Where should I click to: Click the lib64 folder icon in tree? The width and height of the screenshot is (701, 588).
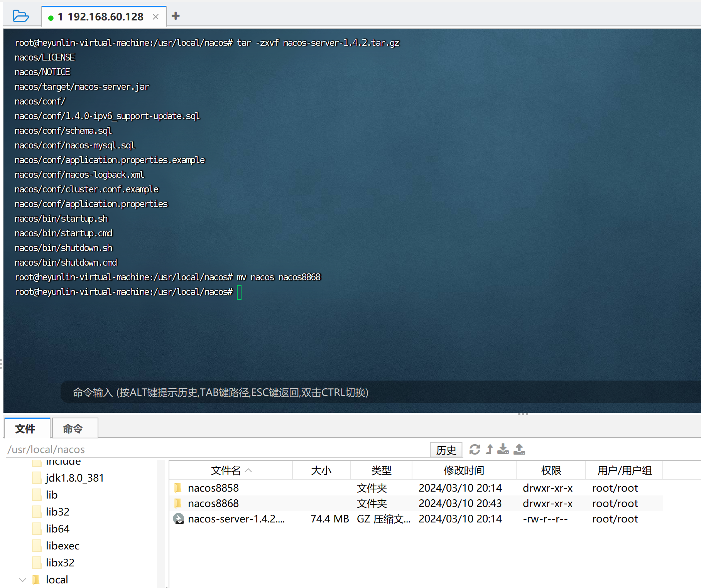point(37,529)
